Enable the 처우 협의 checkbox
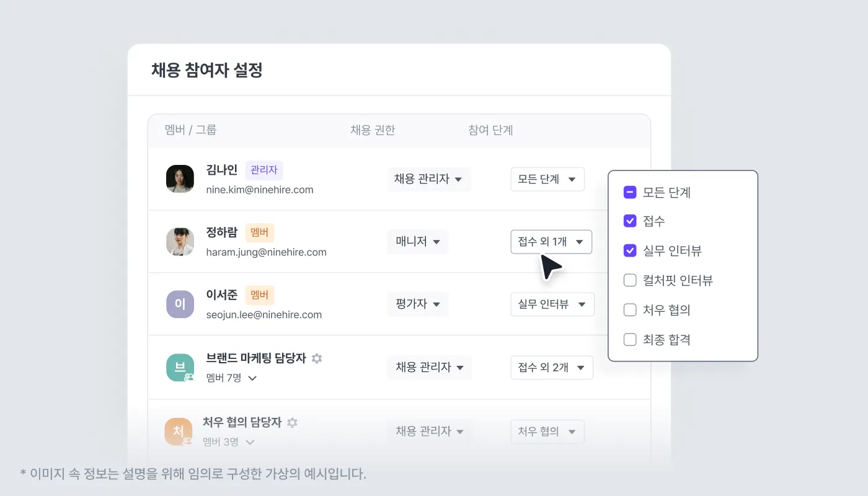The height and width of the screenshot is (496, 868). tap(630, 309)
